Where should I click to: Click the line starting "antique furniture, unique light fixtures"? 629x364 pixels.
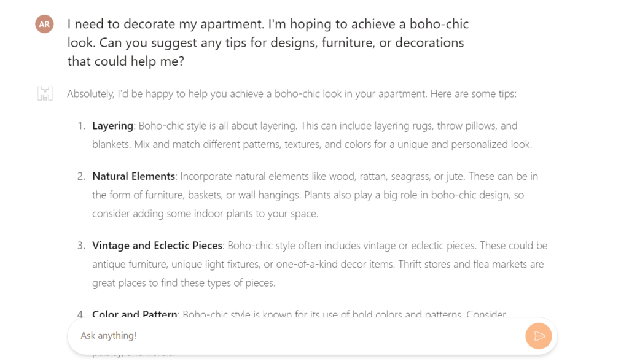(x=318, y=265)
